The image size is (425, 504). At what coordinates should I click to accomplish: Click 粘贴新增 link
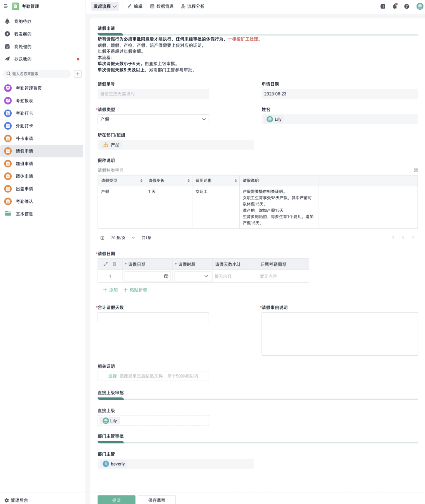click(135, 290)
